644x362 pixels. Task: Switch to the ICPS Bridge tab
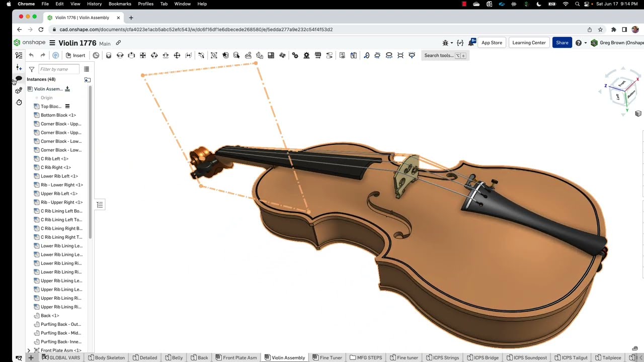[482, 357]
